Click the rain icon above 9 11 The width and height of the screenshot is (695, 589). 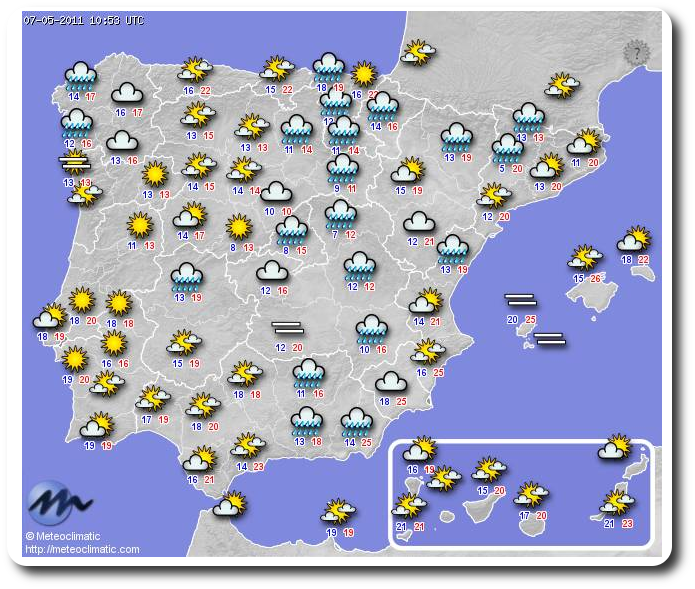343,169
